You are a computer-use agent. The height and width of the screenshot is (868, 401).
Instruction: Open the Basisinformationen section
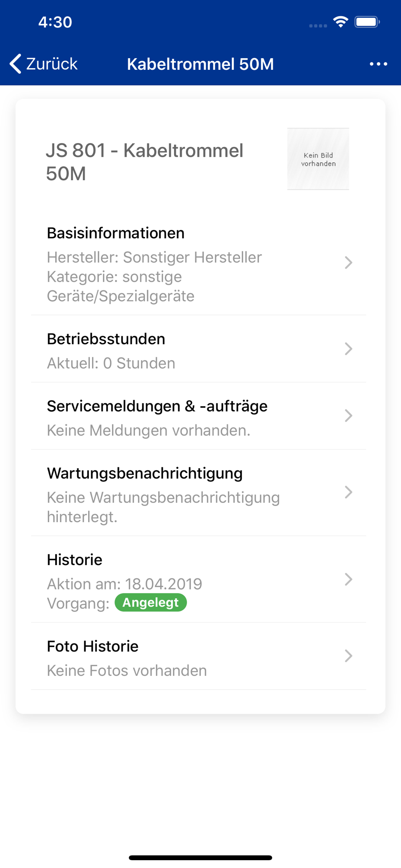115,233
